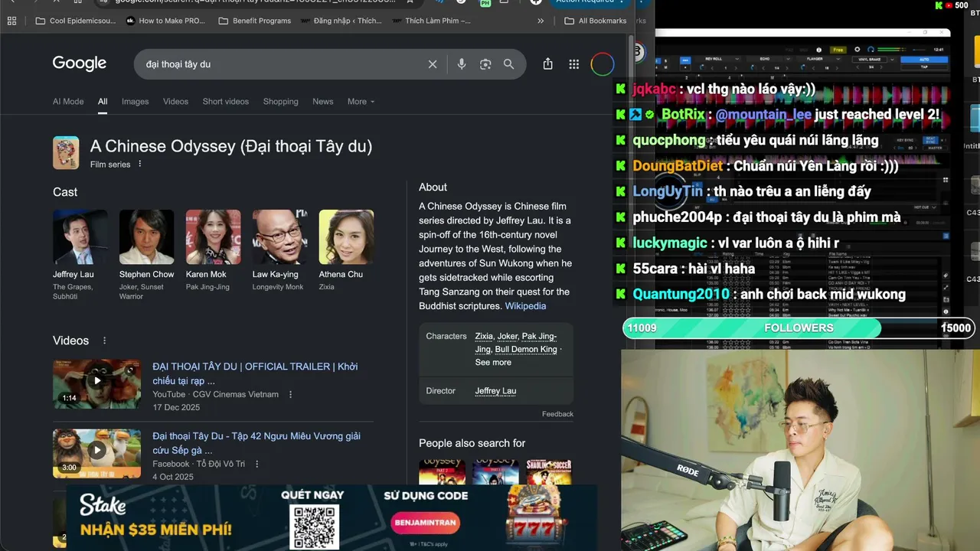Open the News tab
The height and width of the screenshot is (551, 980).
[323, 102]
